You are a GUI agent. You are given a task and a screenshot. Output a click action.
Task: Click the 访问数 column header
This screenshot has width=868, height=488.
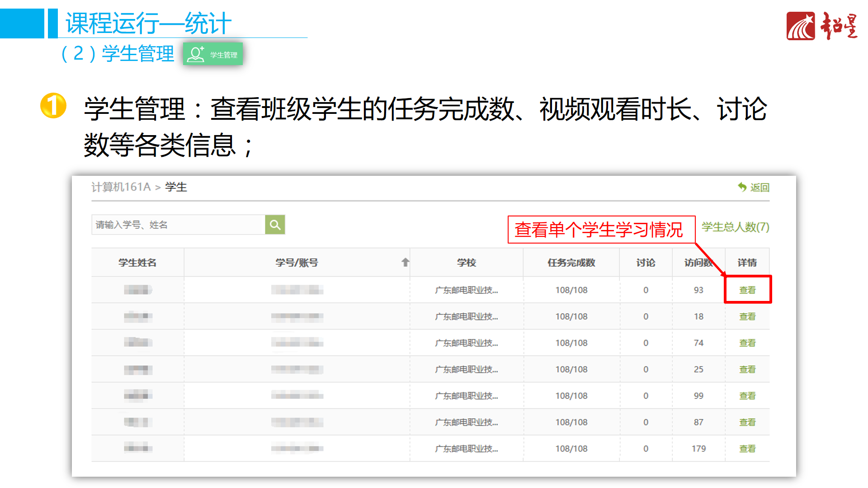(x=698, y=263)
